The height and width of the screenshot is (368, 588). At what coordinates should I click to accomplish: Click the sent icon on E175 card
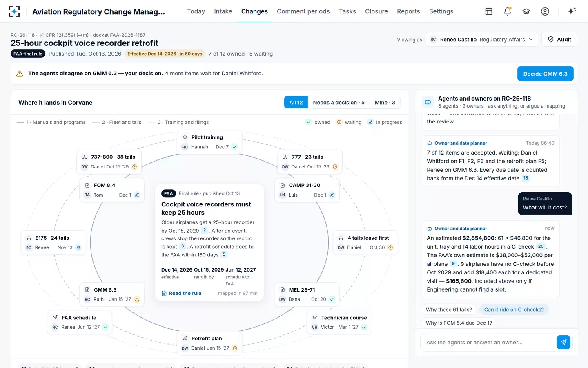[78, 247]
